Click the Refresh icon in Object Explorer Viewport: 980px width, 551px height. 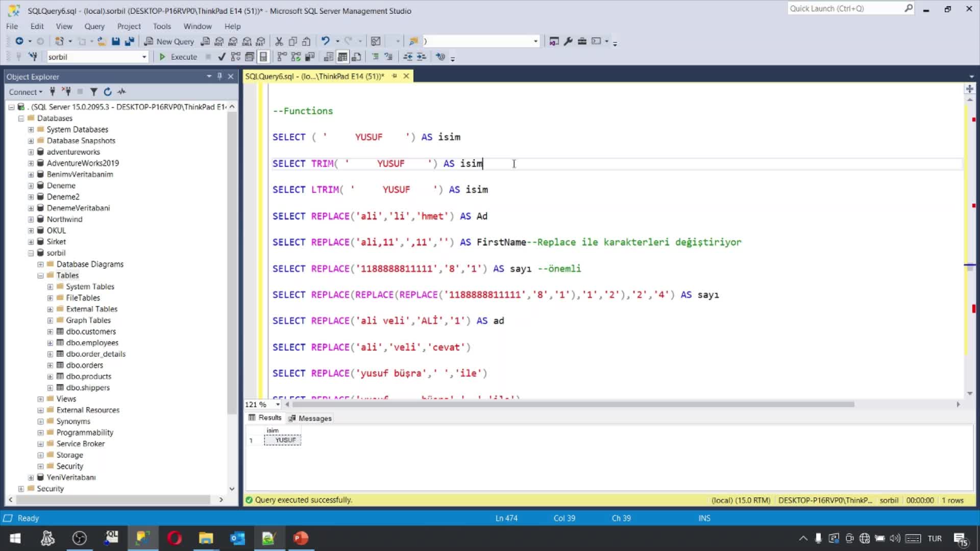(107, 91)
